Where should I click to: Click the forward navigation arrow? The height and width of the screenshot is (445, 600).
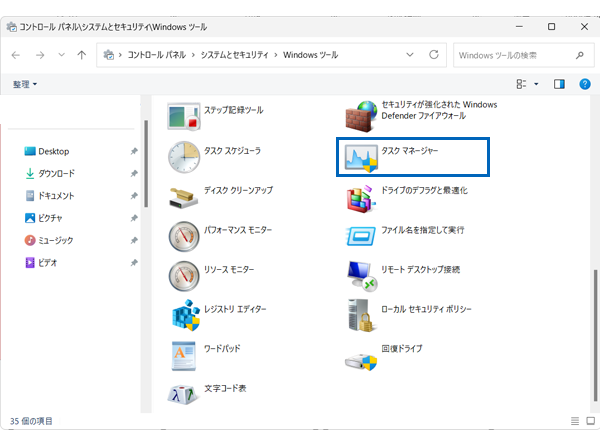coord(40,55)
